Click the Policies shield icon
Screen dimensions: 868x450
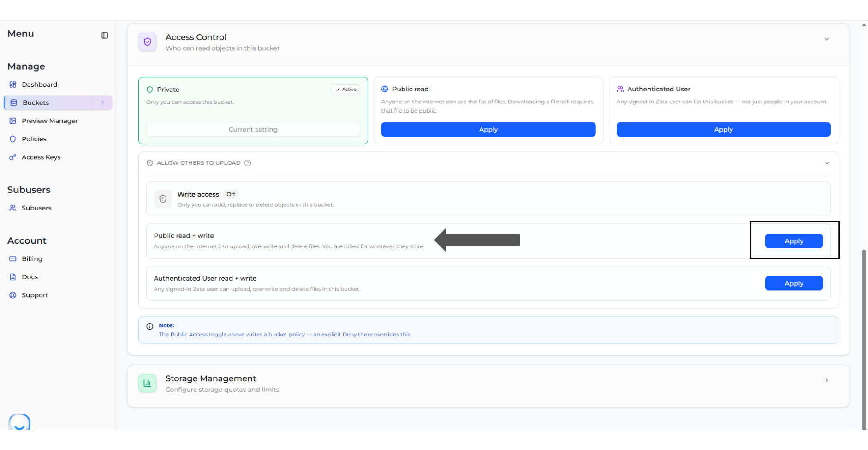point(13,139)
